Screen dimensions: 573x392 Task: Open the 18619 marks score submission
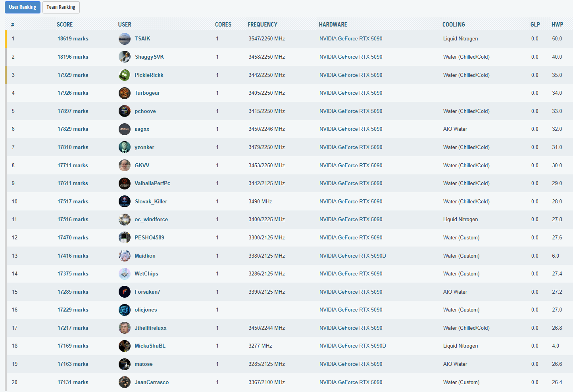tap(73, 39)
